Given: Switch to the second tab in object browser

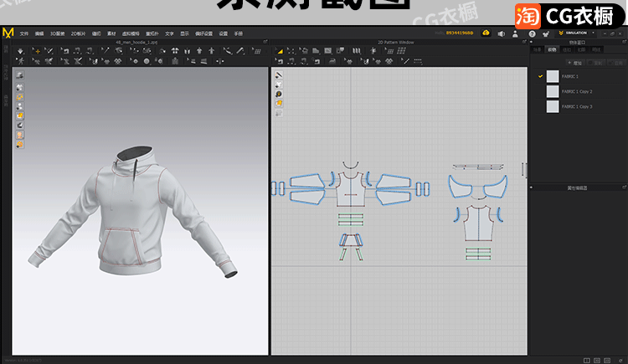Looking at the screenshot, I should click(x=551, y=49).
